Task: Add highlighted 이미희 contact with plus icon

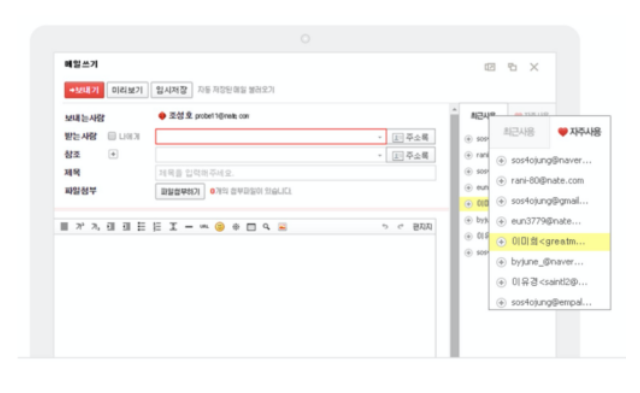Action: [x=501, y=242]
